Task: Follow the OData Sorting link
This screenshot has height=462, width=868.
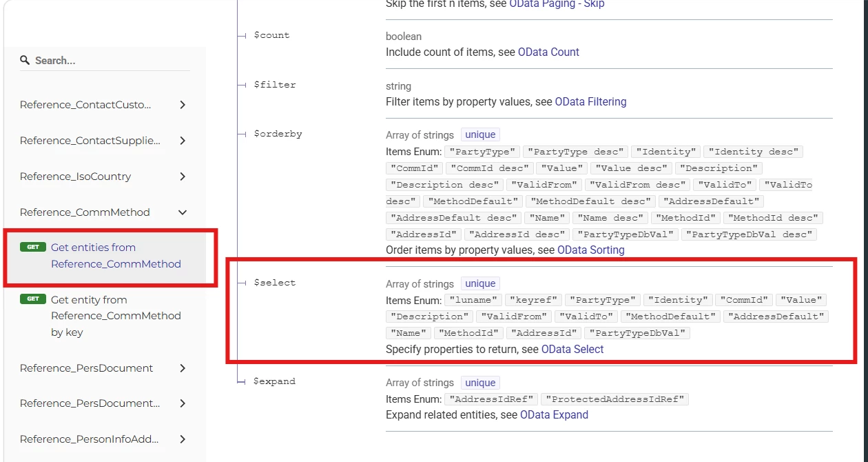Action: pos(591,250)
